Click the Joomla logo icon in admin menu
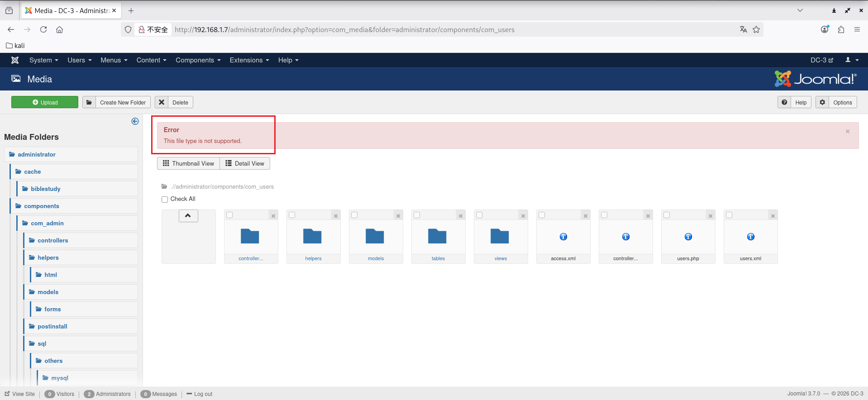The height and width of the screenshot is (400, 868). tap(15, 60)
